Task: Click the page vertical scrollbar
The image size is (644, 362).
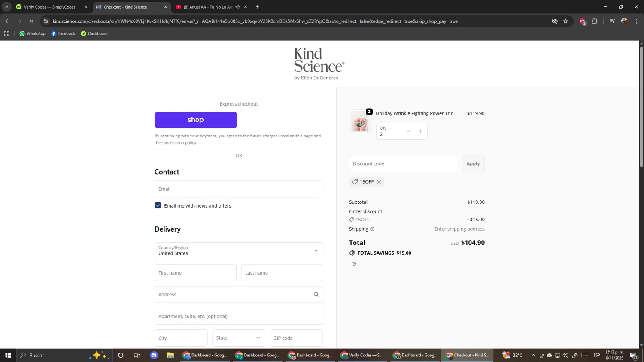Action: click(641, 107)
